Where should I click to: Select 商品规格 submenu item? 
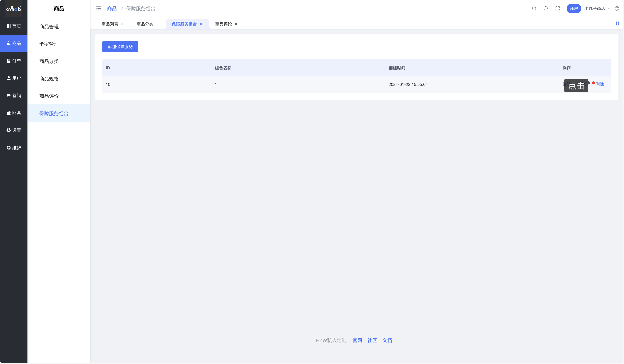coord(49,79)
